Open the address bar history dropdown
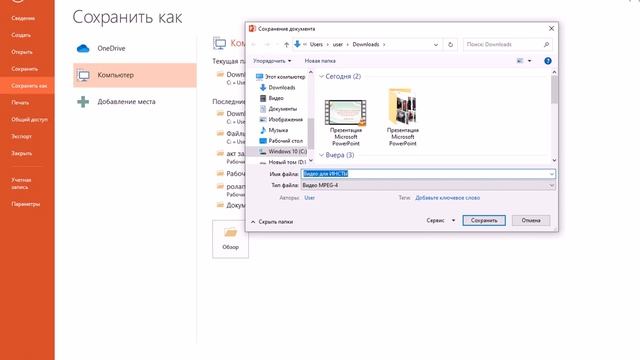640x360 pixels. pyautogui.click(x=436, y=44)
